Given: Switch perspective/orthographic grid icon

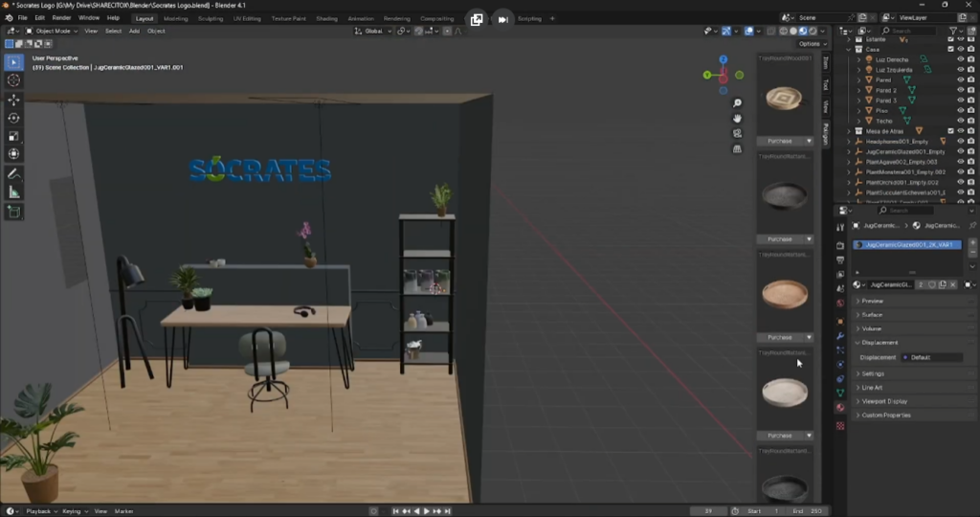Looking at the screenshot, I should [738, 148].
